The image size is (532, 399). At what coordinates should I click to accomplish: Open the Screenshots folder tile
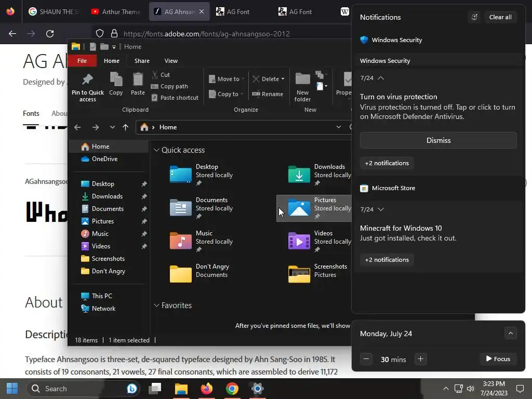coord(317,272)
